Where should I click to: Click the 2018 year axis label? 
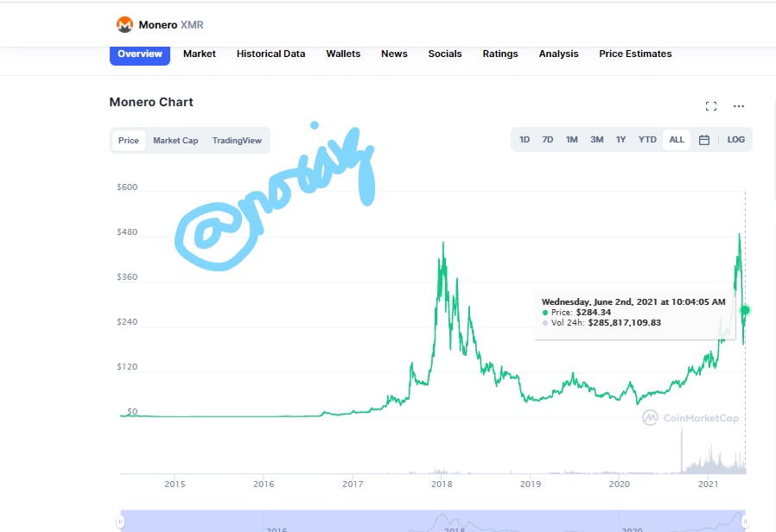click(x=442, y=484)
